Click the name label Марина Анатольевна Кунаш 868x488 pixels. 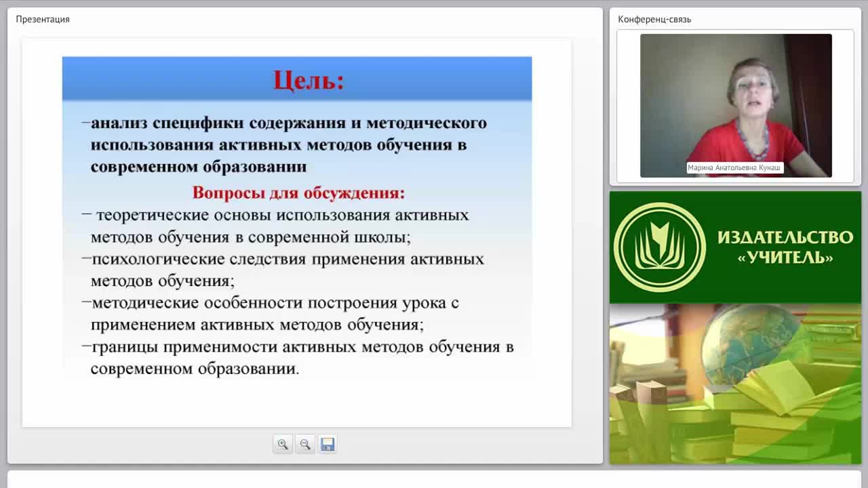pos(734,167)
